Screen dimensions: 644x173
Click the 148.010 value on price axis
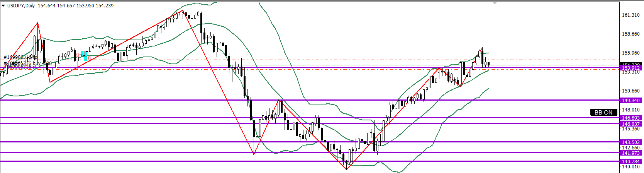pyautogui.click(x=630, y=110)
